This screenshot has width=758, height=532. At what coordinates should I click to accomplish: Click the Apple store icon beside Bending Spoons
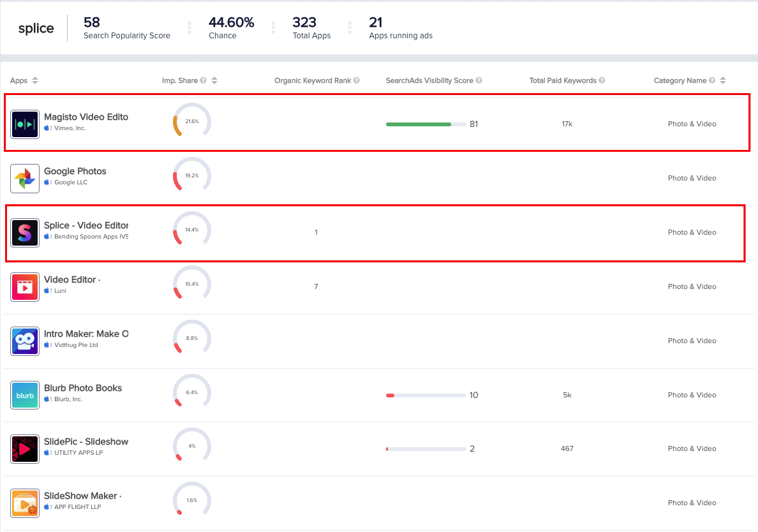click(x=47, y=236)
